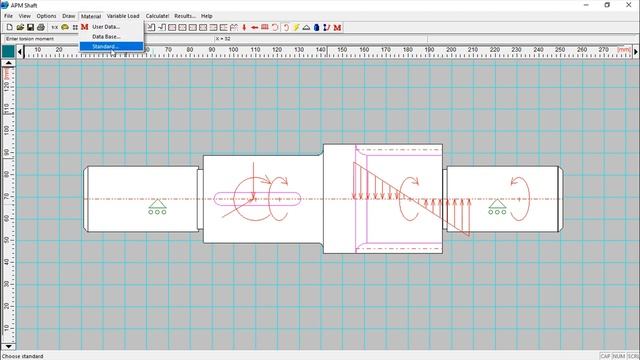Choose Standard... from Material menu
Image resolution: width=640 pixels, height=360 pixels.
[x=111, y=47]
